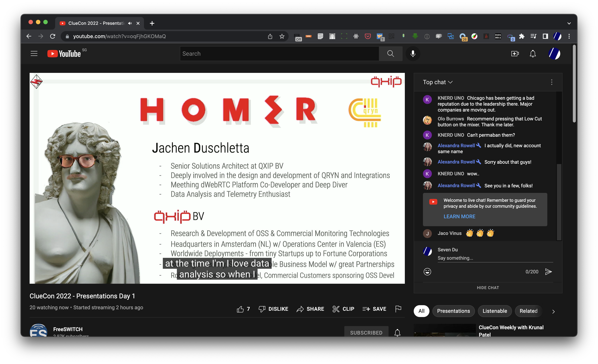Open the media control playlist icon

[x=533, y=36]
